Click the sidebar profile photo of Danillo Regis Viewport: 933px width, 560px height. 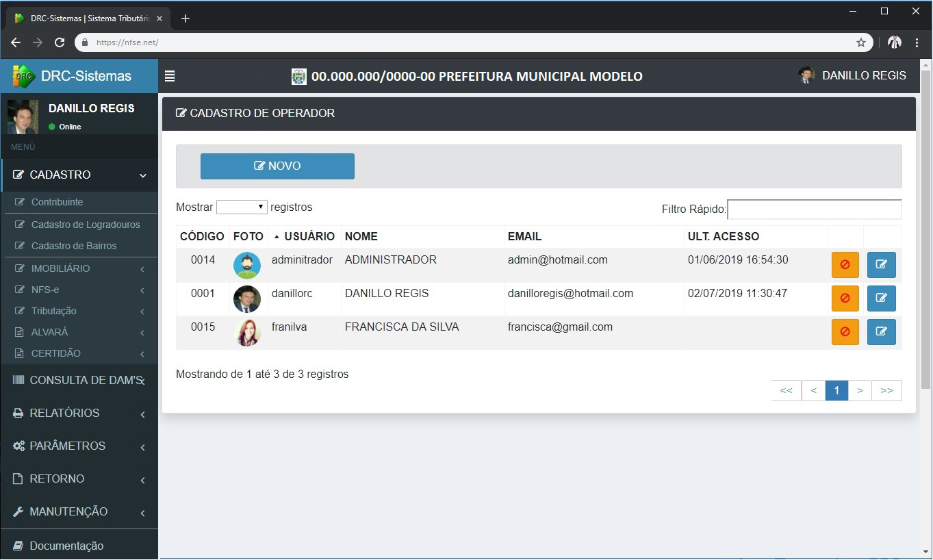click(x=23, y=117)
